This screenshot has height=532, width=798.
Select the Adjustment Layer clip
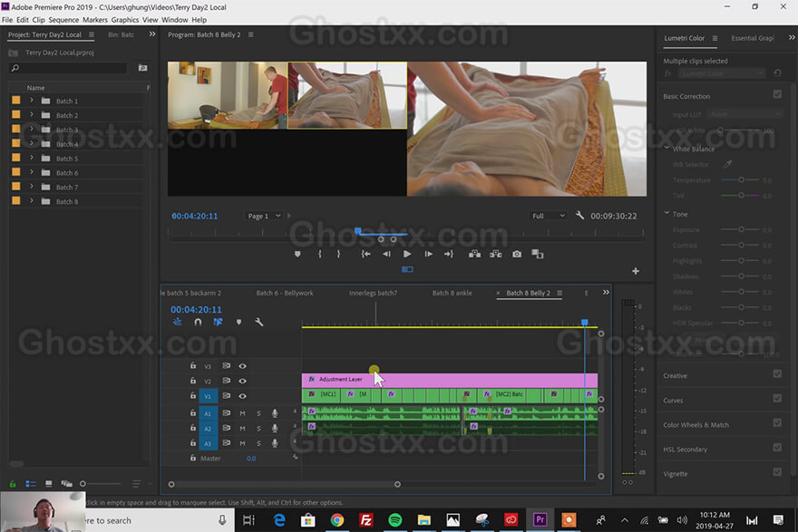pyautogui.click(x=450, y=380)
